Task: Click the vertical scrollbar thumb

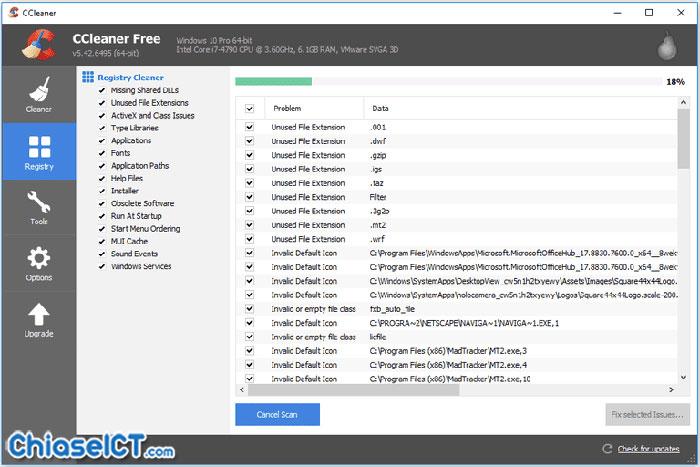Action: [x=683, y=138]
